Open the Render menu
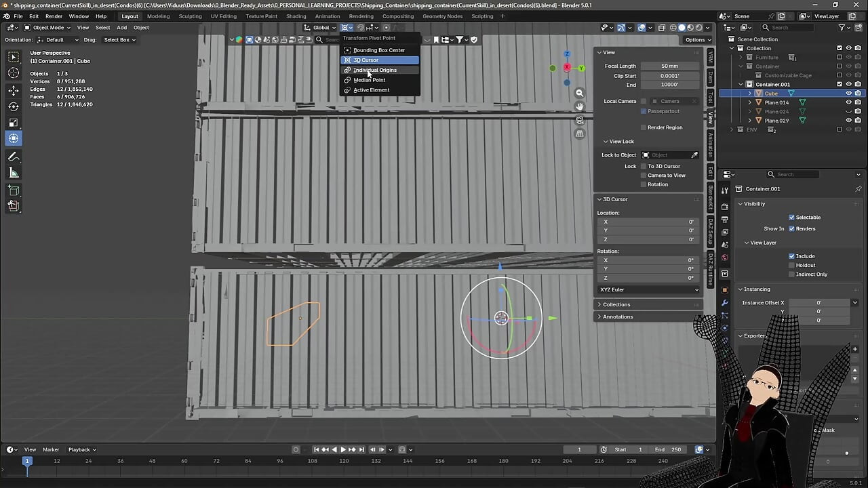 [54, 16]
